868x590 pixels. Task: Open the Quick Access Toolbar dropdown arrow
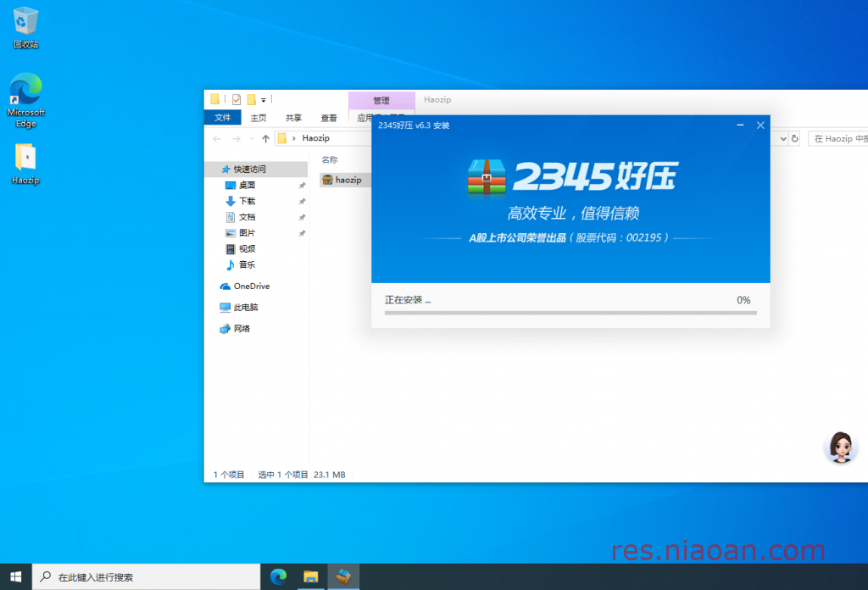click(x=265, y=100)
